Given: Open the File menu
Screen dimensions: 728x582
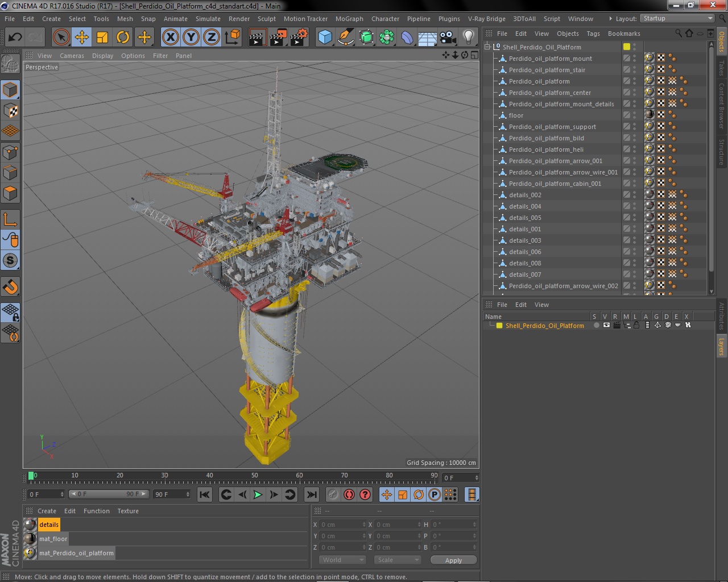Looking at the screenshot, I should 10,19.
